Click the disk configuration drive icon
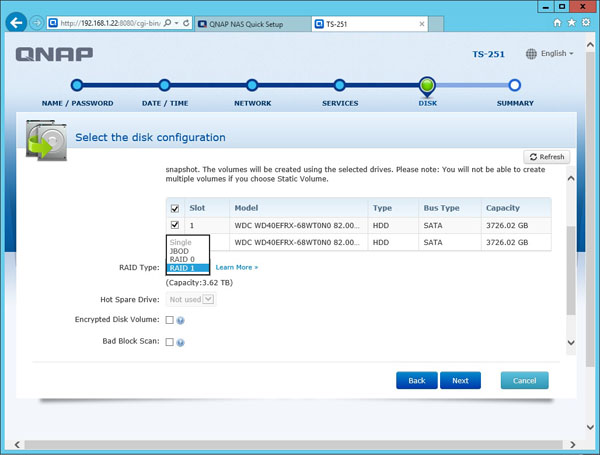 46,140
